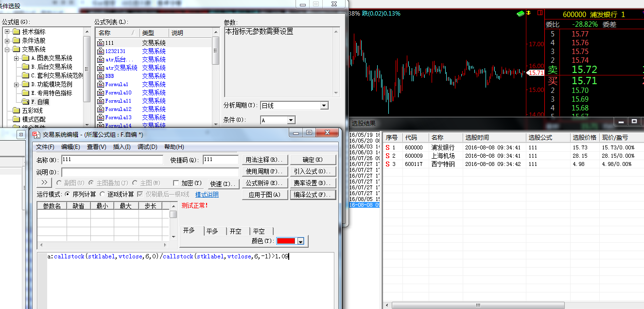Select the F.自编 folder icon

[x=26, y=102]
